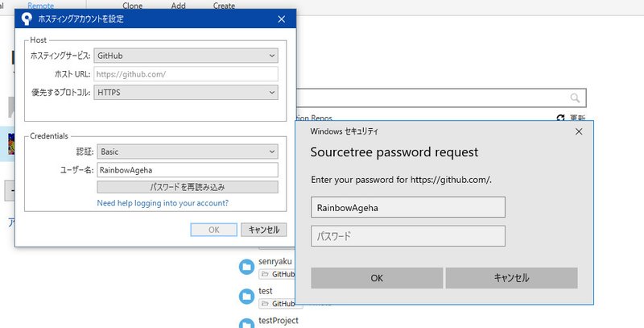Click the test repository folder icon
The height and width of the screenshot is (328, 644).
[246, 297]
